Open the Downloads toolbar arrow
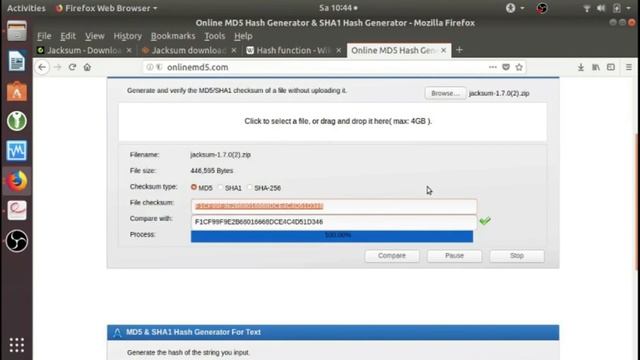 tap(581, 67)
